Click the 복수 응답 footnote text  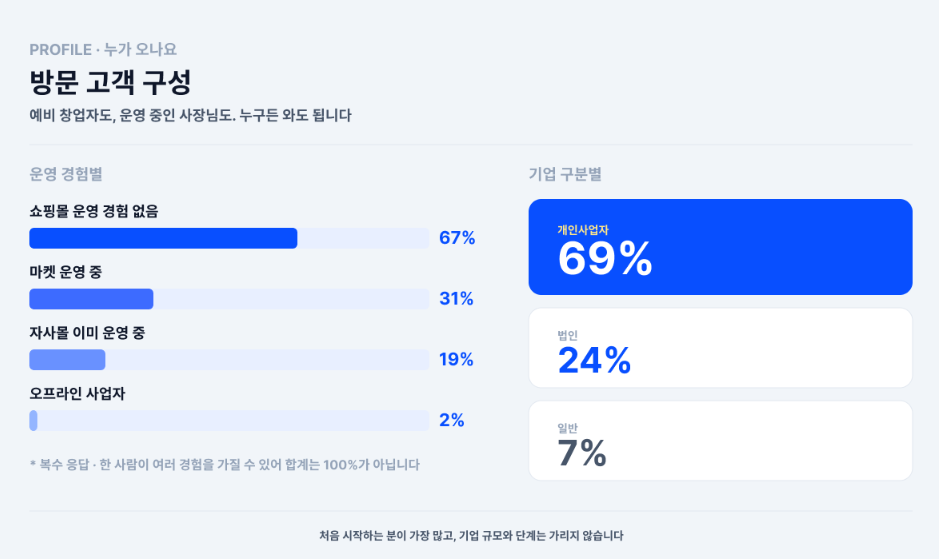tap(225, 465)
